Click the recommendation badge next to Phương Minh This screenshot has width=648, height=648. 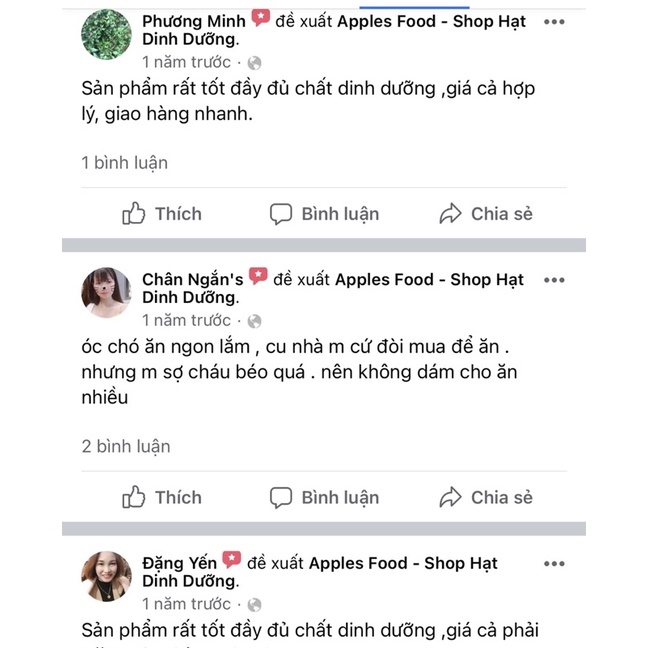260,19
